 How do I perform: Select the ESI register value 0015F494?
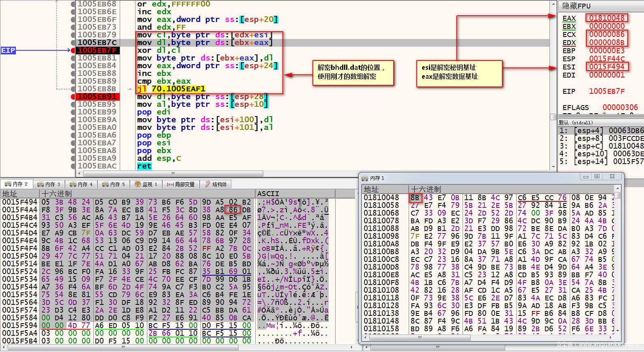point(607,67)
